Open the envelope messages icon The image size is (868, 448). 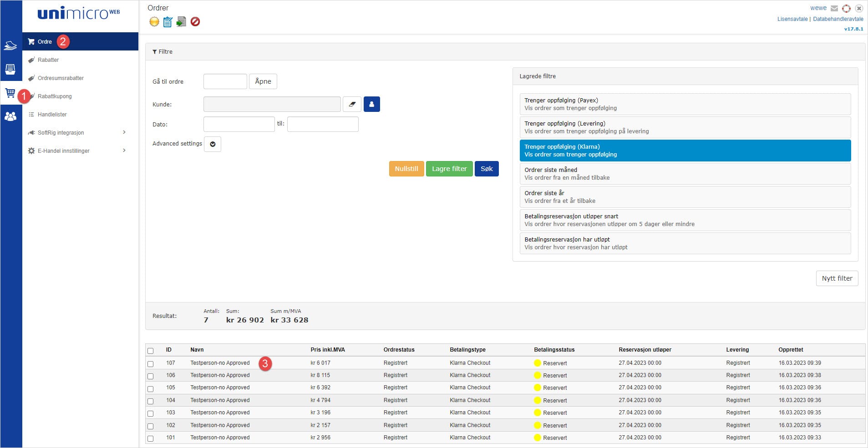coord(834,8)
